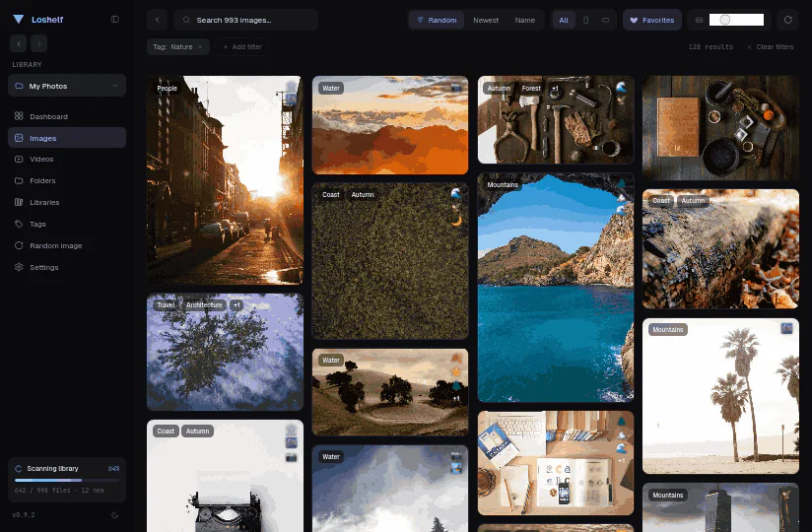Click version v0.9.2 label
812x532 pixels.
pos(24,515)
